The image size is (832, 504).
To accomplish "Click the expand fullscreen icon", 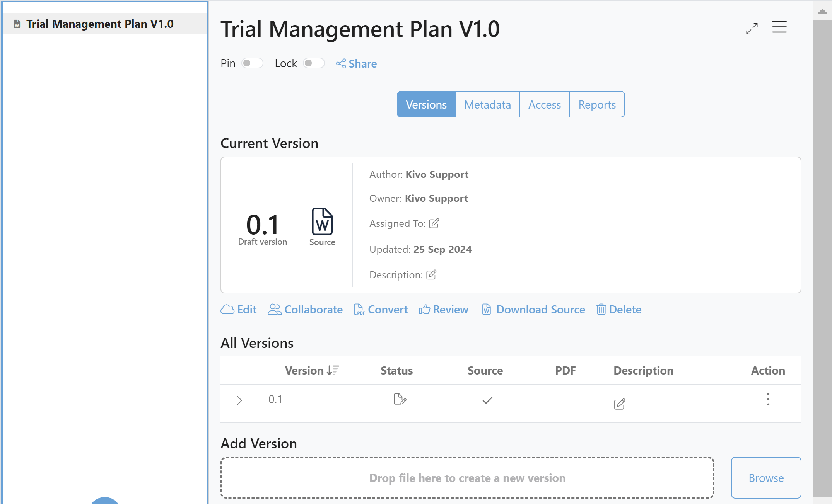I will coord(751,28).
